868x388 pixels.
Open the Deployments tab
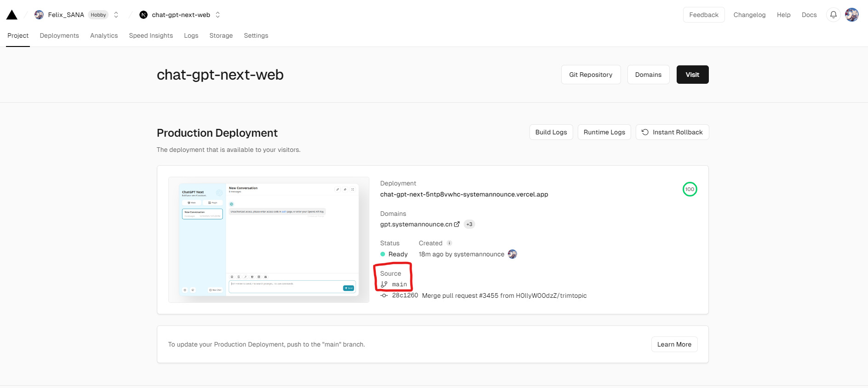click(59, 35)
